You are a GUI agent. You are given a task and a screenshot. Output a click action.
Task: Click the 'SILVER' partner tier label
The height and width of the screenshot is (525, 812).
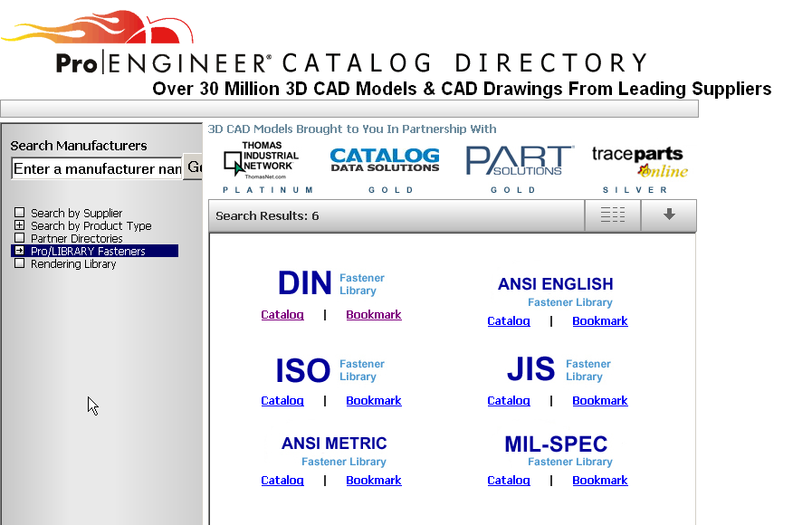click(x=635, y=190)
